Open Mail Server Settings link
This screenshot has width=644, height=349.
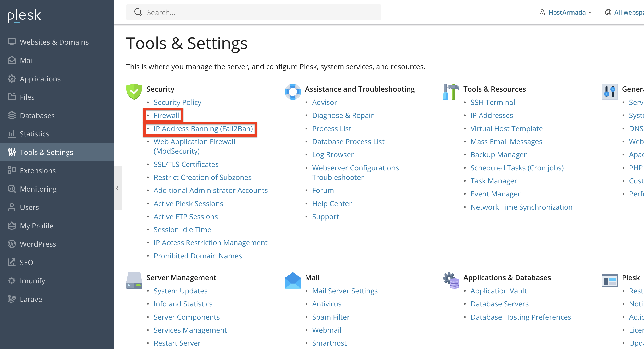(345, 291)
